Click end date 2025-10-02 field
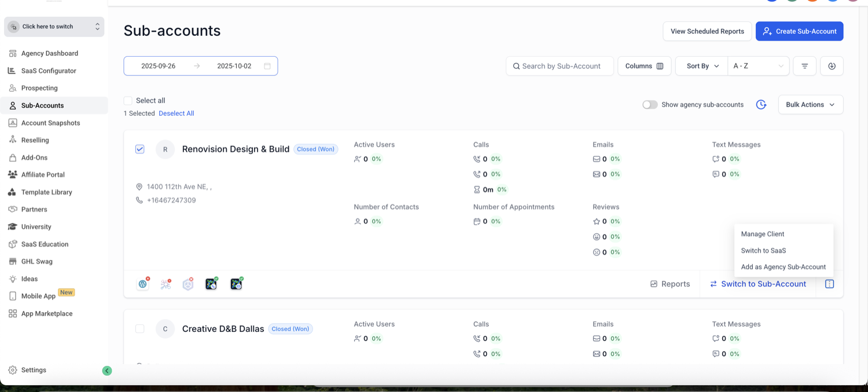This screenshot has height=392, width=868. pos(234,66)
